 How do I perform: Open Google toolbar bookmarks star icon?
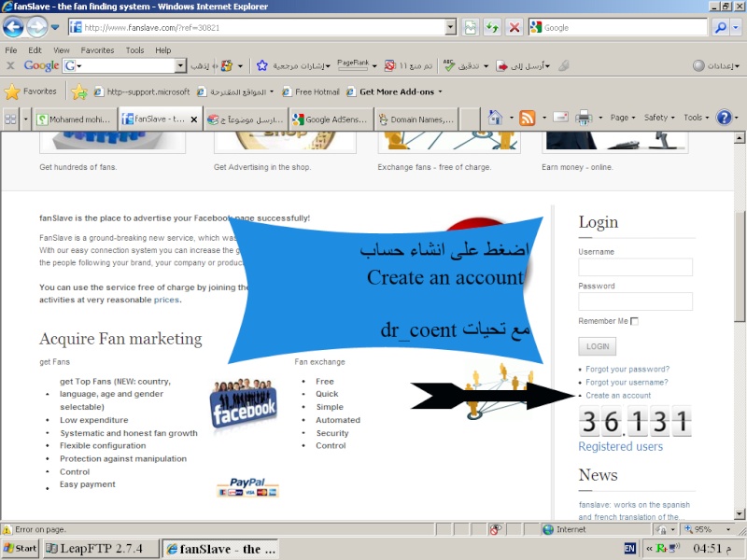pyautogui.click(x=262, y=65)
